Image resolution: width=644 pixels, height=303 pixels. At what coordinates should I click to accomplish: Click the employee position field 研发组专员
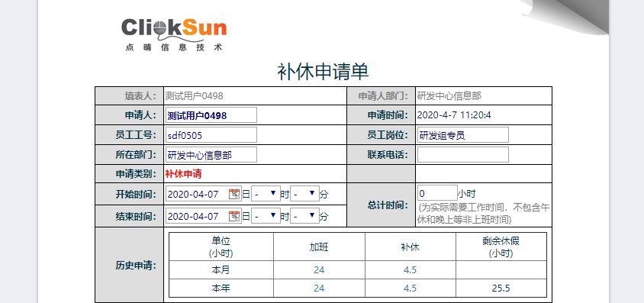[x=463, y=134]
